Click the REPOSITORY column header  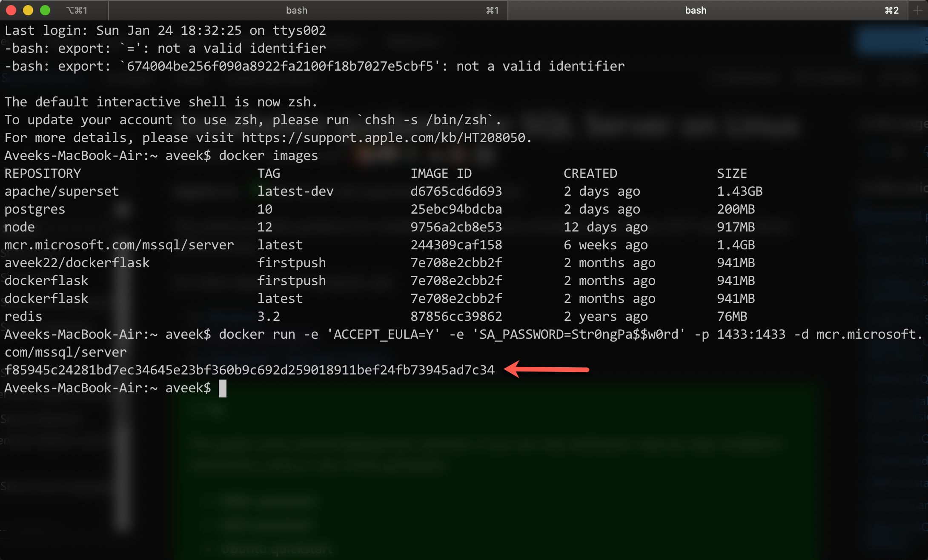(x=43, y=174)
